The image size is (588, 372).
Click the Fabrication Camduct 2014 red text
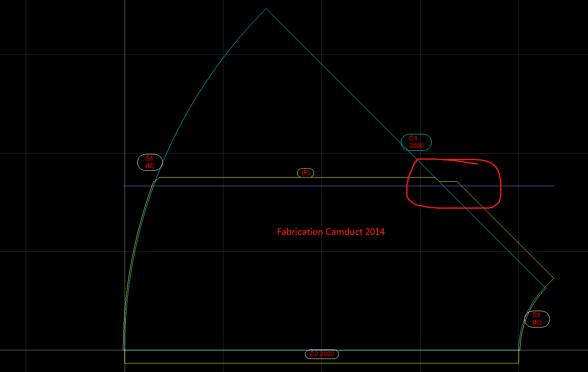pos(331,232)
